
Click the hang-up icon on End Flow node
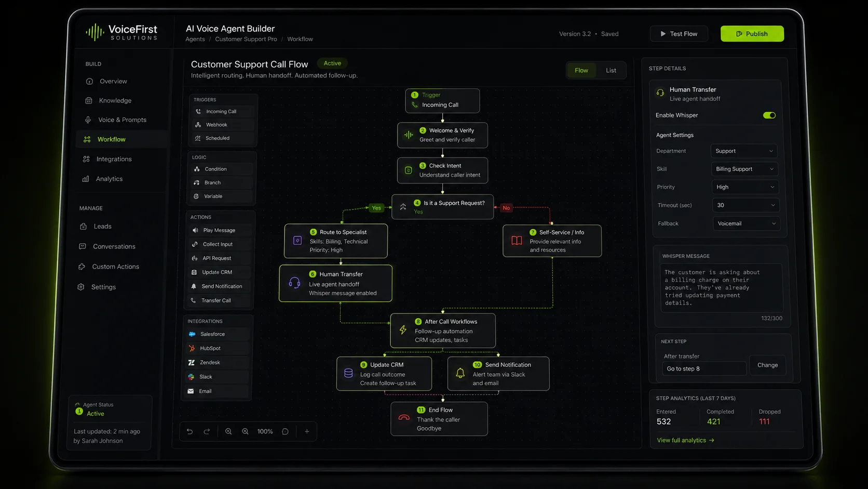point(404,417)
